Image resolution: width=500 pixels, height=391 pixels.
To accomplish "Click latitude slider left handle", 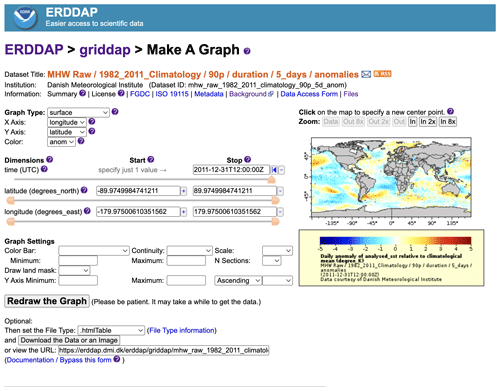I will (x=11, y=201).
